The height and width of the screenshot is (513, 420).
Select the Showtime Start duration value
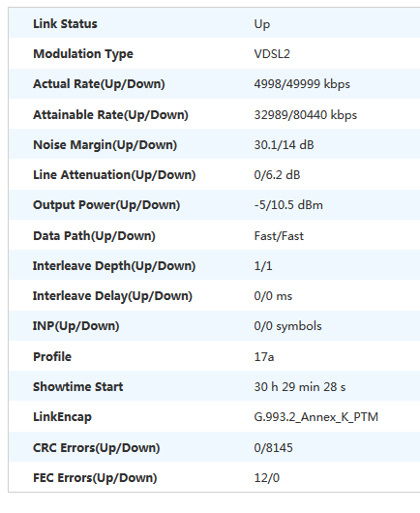click(300, 387)
